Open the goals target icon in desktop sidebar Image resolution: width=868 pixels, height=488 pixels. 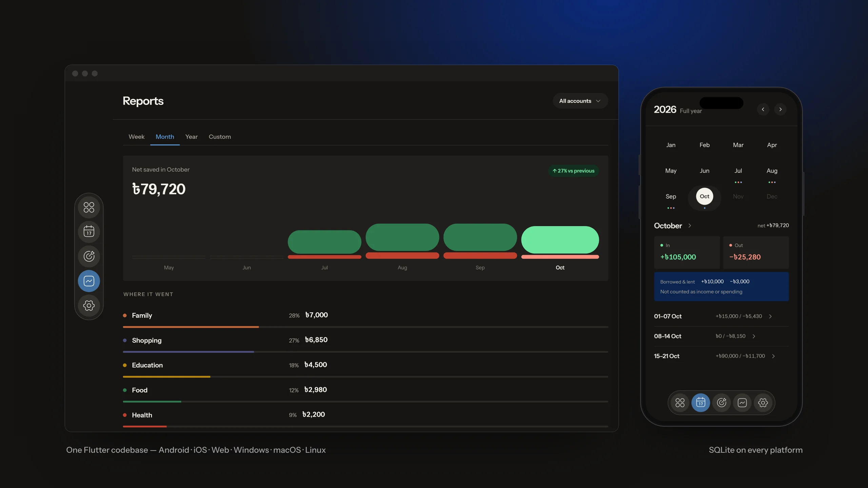pyautogui.click(x=89, y=256)
